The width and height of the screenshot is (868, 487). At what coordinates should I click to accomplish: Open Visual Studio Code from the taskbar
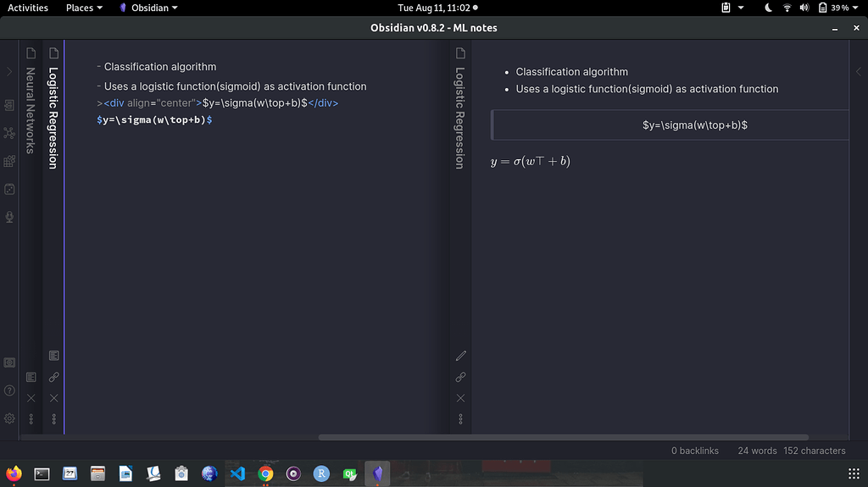(237, 473)
